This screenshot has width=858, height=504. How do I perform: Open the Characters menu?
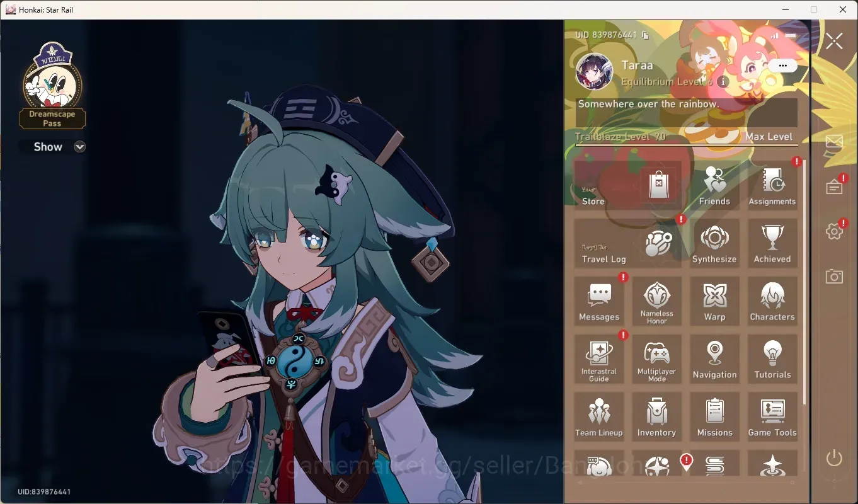(772, 301)
